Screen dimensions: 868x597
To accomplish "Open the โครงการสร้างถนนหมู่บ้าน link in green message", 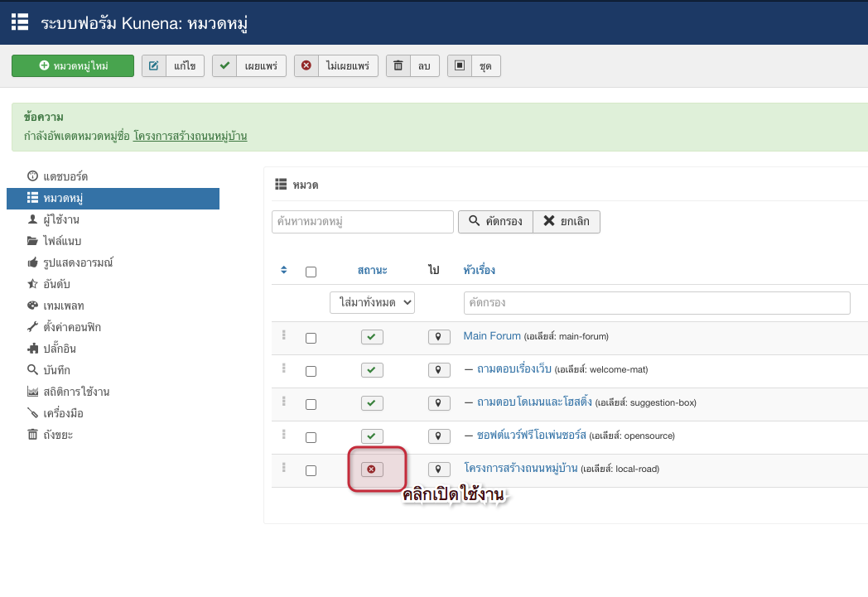I will 190,136.
